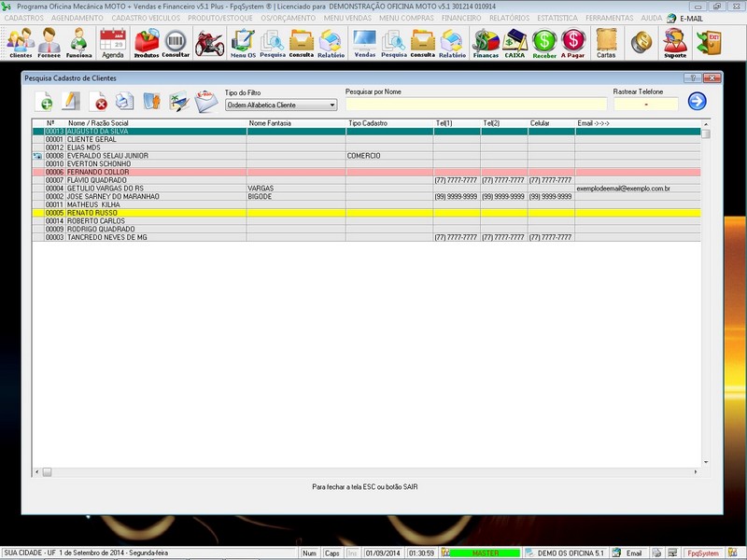Open Tipo do Filtro dropdown
Screen dimensions: 747x560
pos(281,105)
